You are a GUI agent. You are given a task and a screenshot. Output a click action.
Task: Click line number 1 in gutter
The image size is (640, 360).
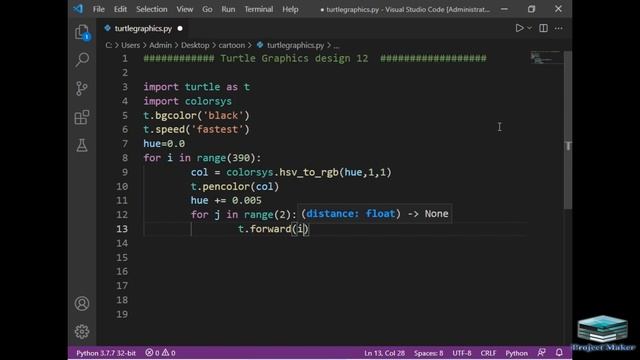tap(124, 58)
